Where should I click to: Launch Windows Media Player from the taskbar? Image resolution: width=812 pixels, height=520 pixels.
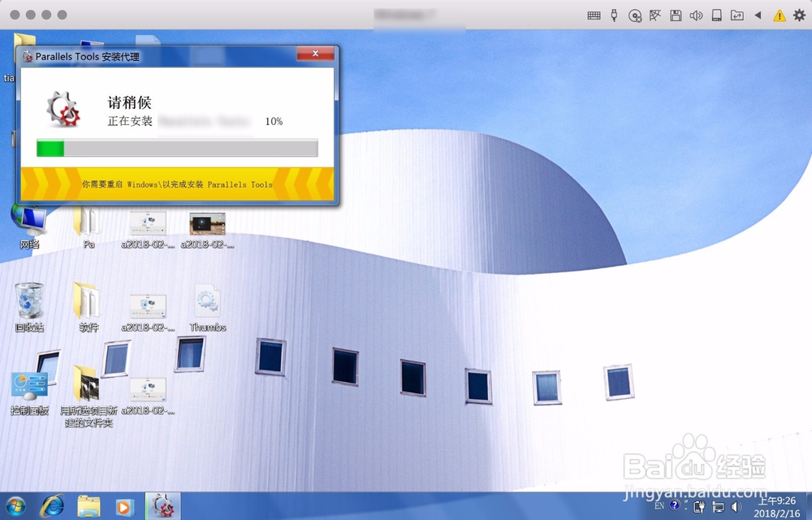click(124, 506)
